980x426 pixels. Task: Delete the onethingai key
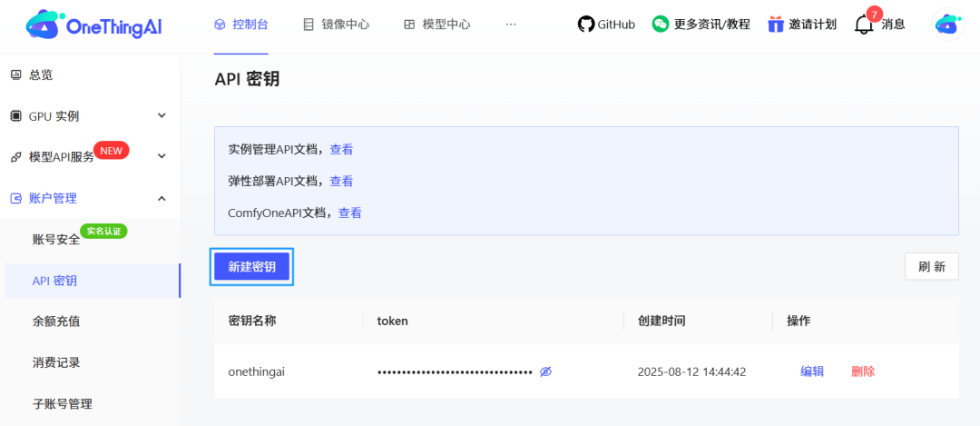coord(862,372)
